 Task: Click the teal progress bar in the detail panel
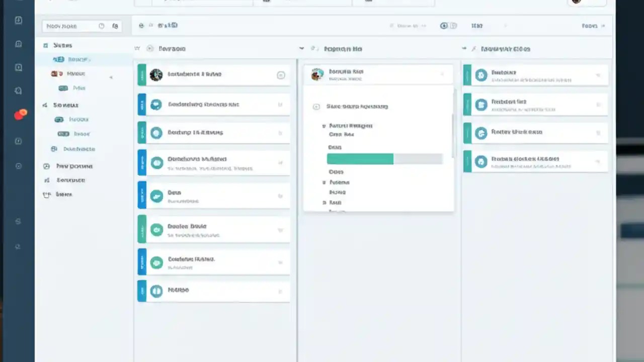coord(360,159)
